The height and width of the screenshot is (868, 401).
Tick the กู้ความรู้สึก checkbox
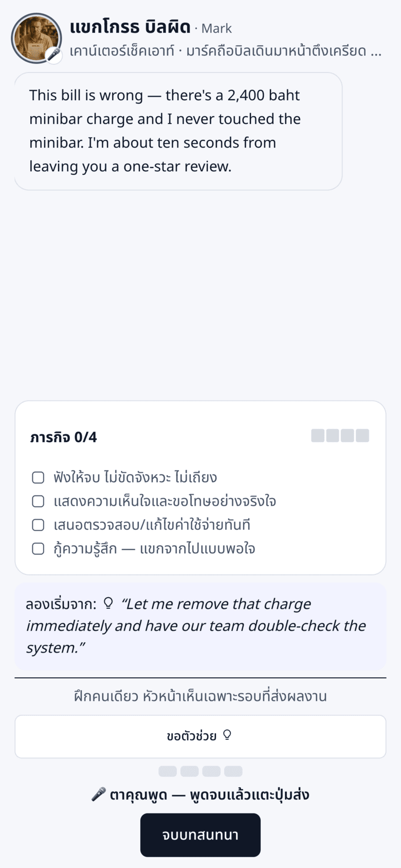(38, 549)
